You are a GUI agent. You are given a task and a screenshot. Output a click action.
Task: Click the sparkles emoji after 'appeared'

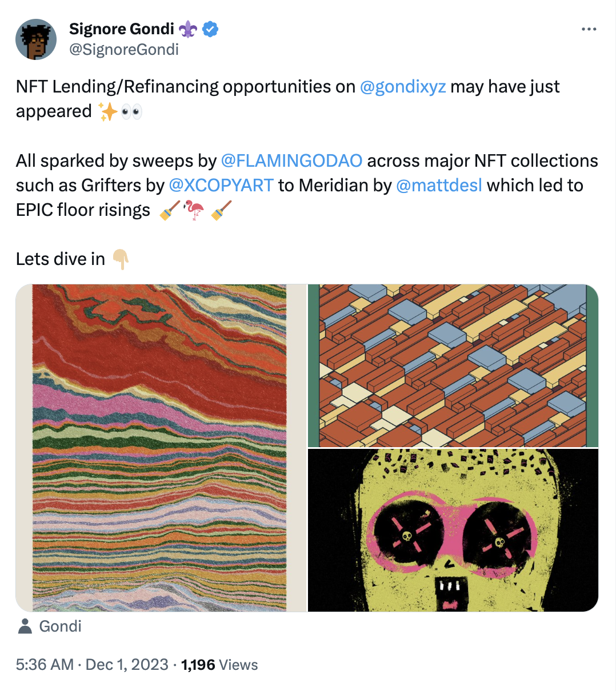107,111
